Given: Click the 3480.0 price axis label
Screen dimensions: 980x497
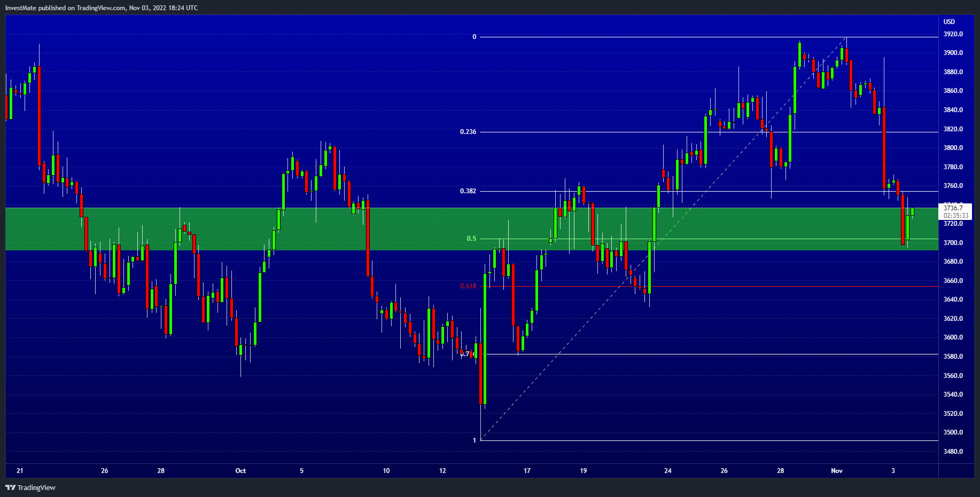Looking at the screenshot, I should coord(953,452).
